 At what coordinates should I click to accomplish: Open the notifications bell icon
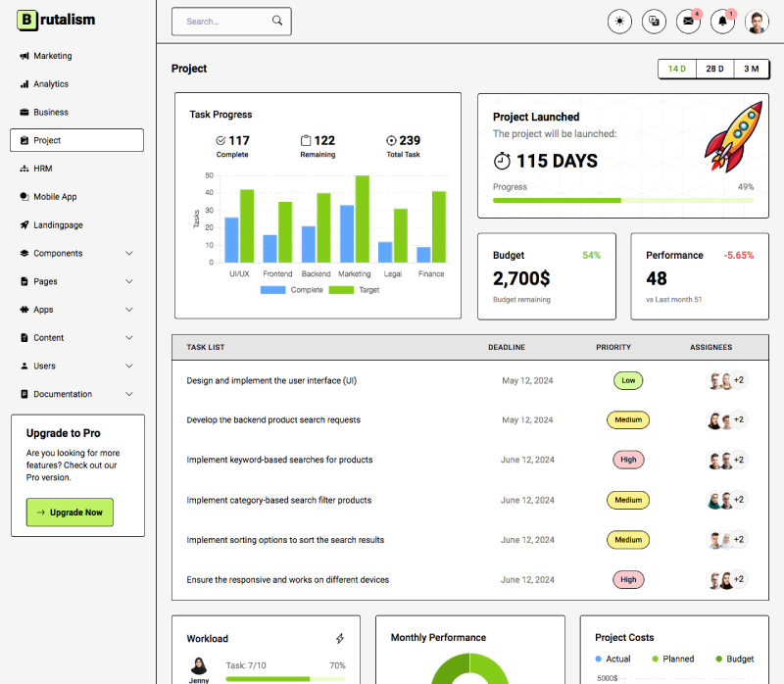click(x=722, y=21)
